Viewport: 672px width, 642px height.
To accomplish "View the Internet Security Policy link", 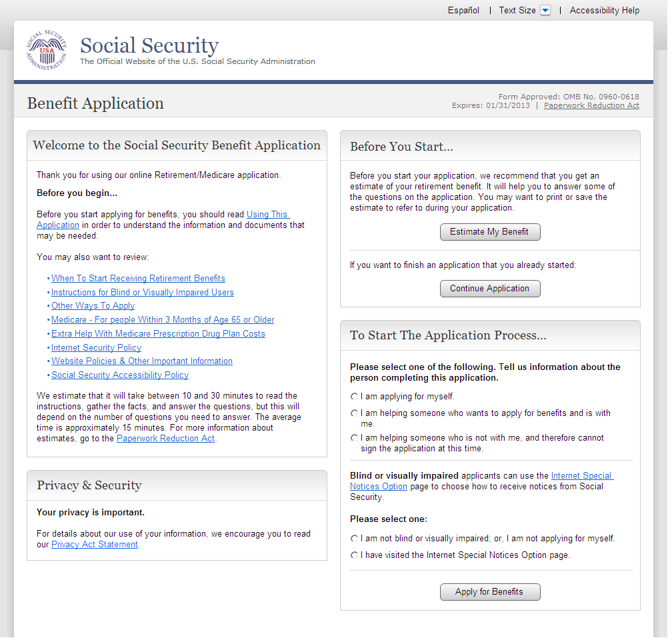I will 97,347.
